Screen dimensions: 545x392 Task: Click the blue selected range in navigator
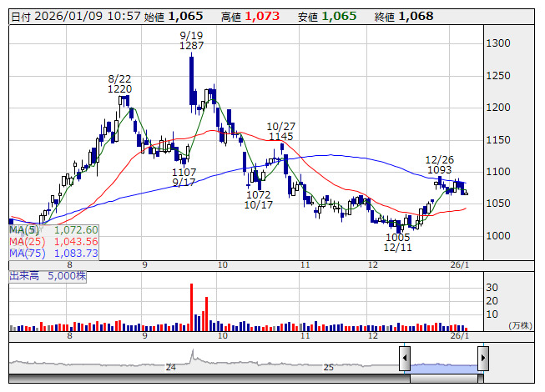pyautogui.click(x=443, y=367)
